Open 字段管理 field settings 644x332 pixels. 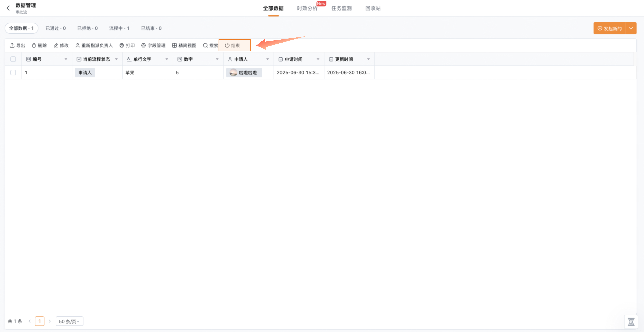[x=153, y=45]
